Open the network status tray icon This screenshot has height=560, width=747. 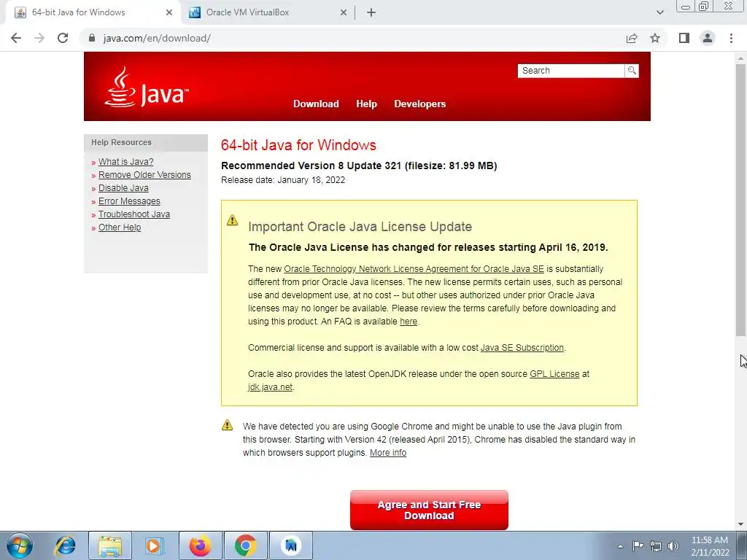coord(656,546)
